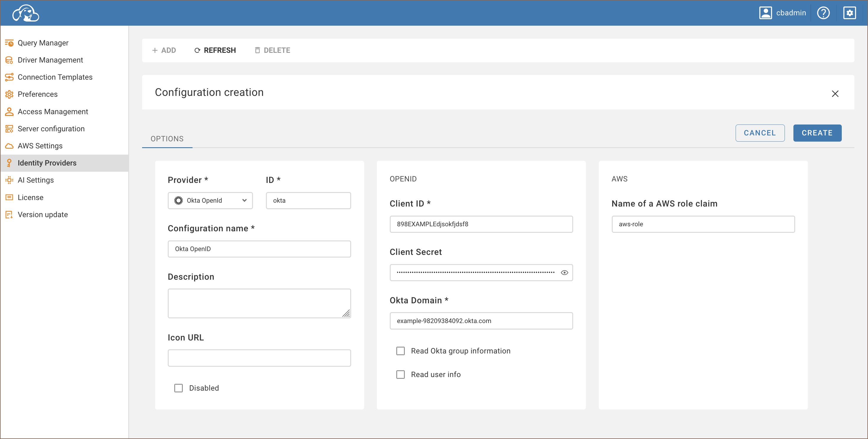
Task: Open Server configuration in sidebar
Action: pos(51,129)
